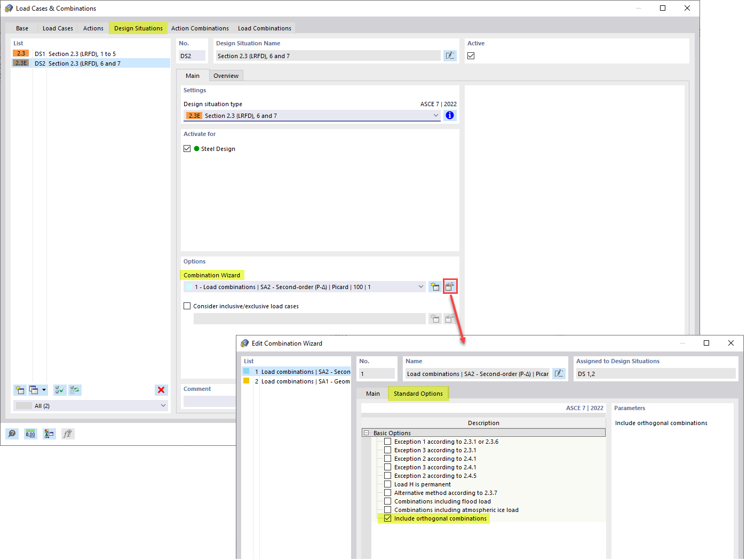The width and height of the screenshot is (747, 560).
Task: Select DS1 Section 2.3 (LRFD), 1 to 5
Action: click(91, 53)
